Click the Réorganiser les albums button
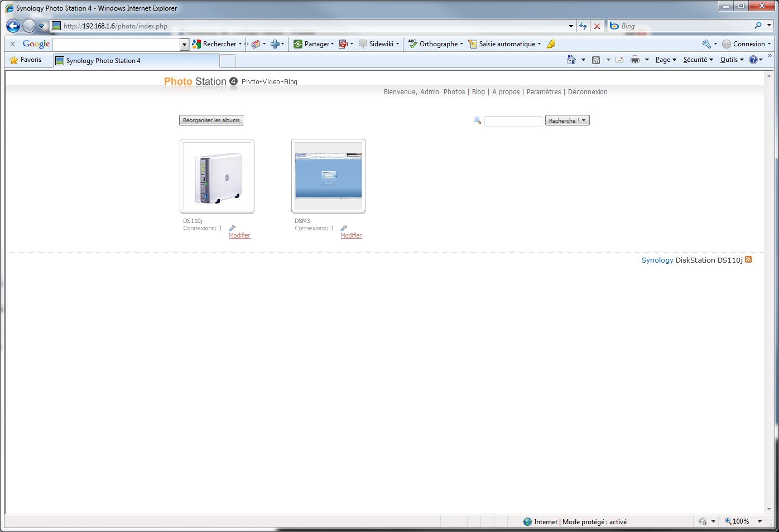Image resolution: width=779 pixels, height=532 pixels. click(x=211, y=120)
